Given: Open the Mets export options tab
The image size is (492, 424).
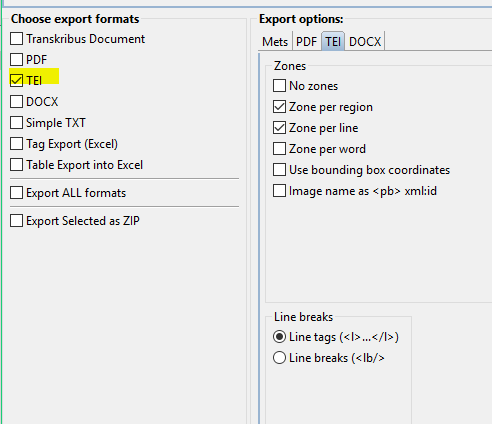Looking at the screenshot, I should (x=275, y=42).
